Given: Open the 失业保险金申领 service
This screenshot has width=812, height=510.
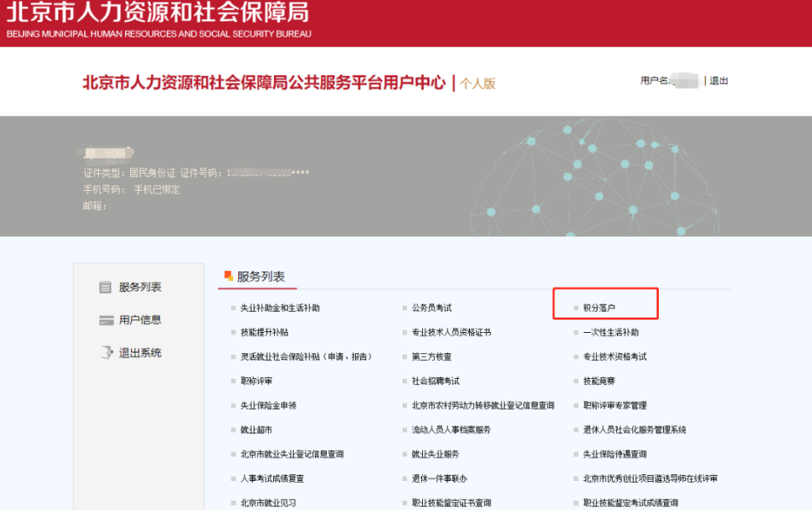Looking at the screenshot, I should pos(268,405).
